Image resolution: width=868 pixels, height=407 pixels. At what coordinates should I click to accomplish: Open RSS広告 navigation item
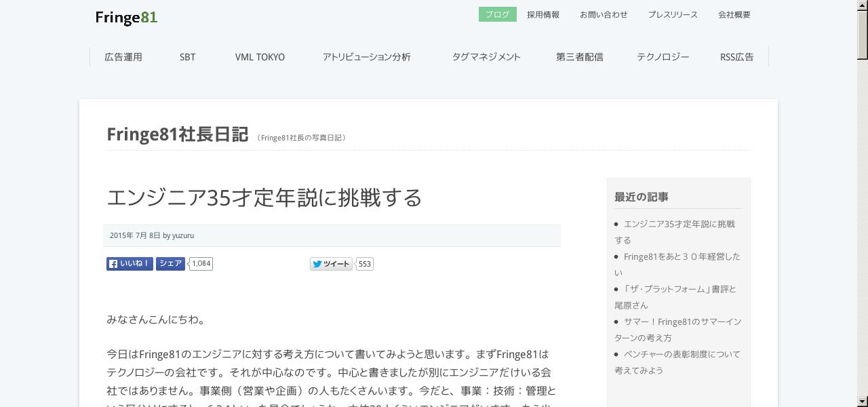[x=737, y=57]
